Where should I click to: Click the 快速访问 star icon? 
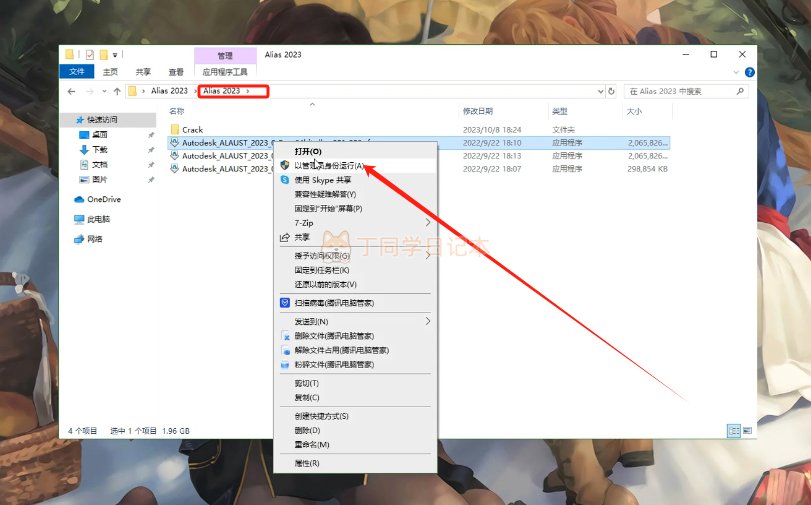pyautogui.click(x=80, y=120)
